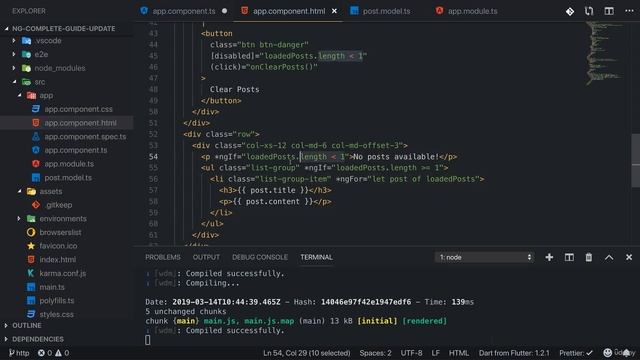The height and width of the screenshot is (360, 640).
Task: Click the errors count in status bar
Action: [44, 353]
